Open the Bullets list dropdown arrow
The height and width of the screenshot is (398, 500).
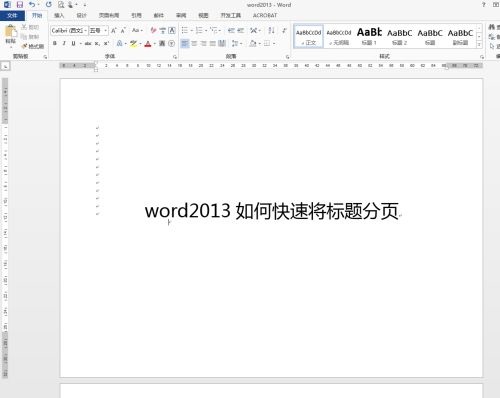click(192, 31)
